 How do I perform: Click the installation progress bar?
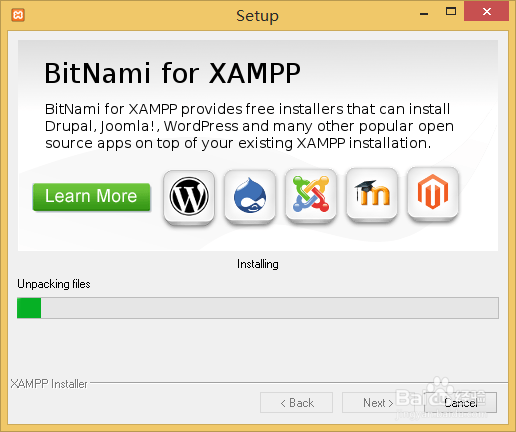258,308
